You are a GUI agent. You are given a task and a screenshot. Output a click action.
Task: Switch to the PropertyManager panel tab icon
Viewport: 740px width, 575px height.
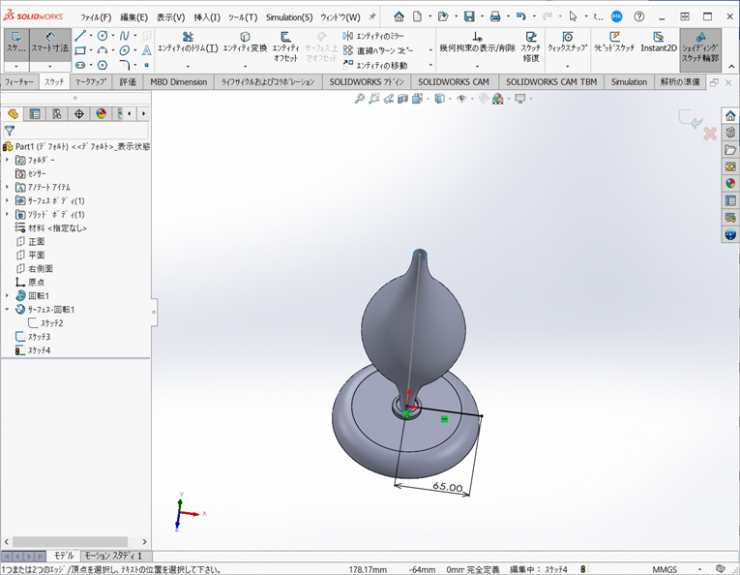(x=35, y=114)
